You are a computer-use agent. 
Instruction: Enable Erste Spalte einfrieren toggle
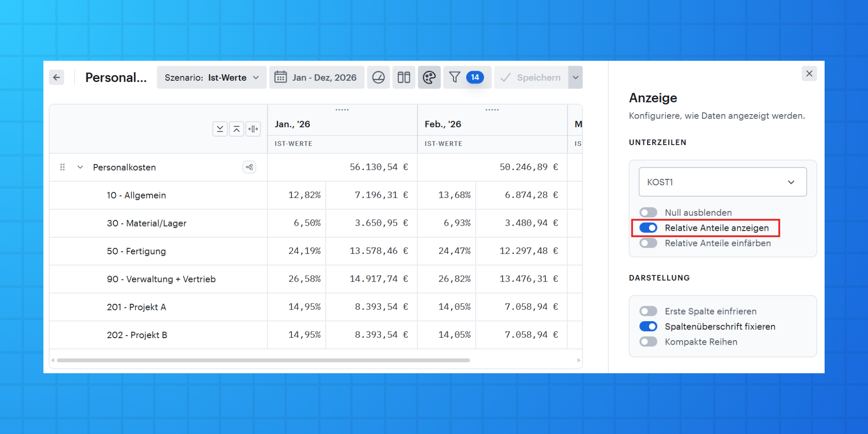648,311
